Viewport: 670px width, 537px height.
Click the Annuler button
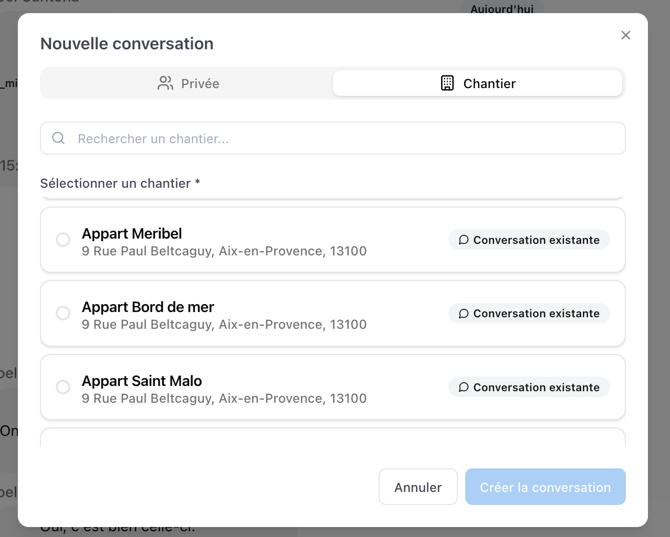(418, 487)
